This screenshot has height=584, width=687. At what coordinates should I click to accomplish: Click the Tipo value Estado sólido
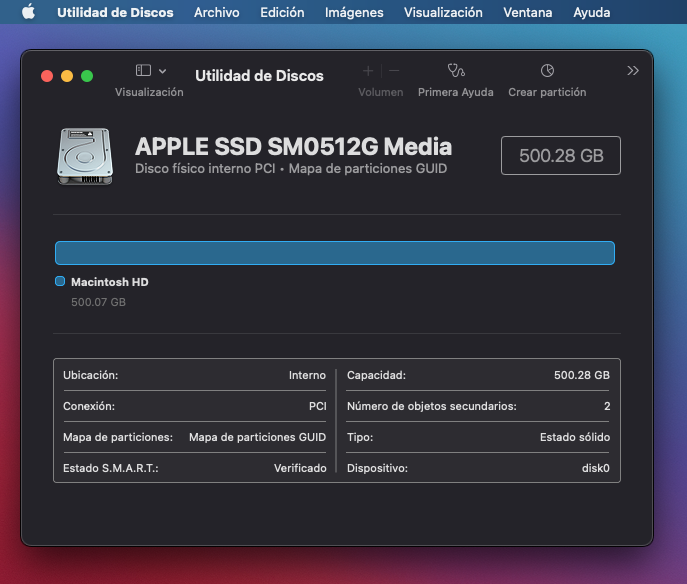click(x=575, y=437)
